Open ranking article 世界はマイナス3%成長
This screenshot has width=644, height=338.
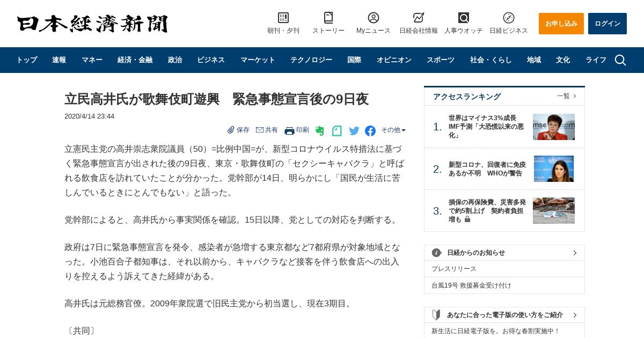click(486, 127)
